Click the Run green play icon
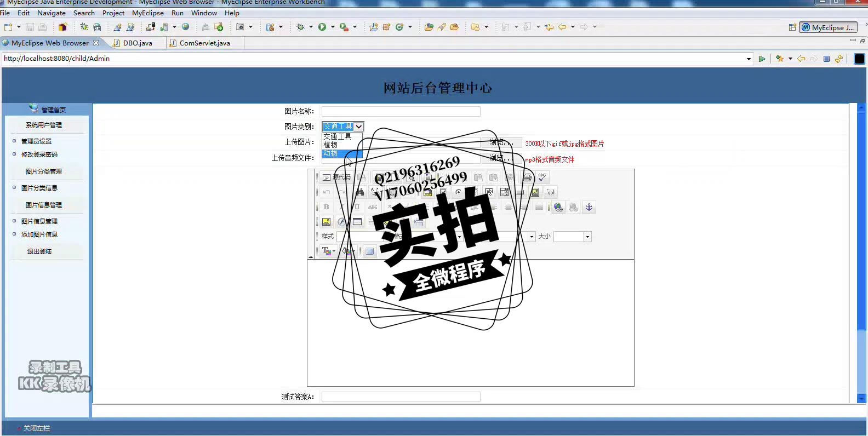 click(322, 27)
